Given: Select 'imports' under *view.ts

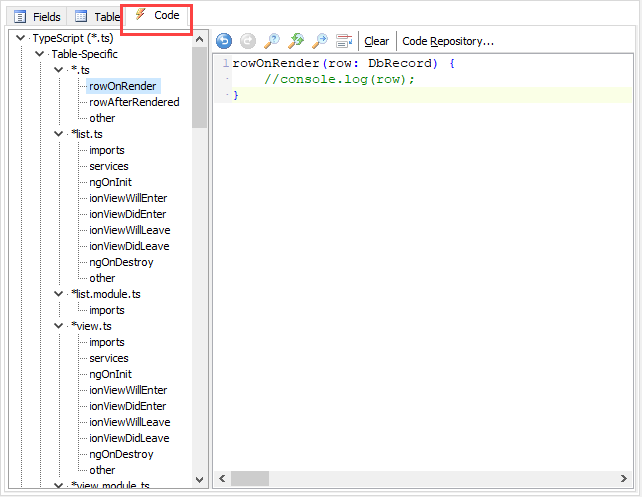Looking at the screenshot, I should click(107, 342).
